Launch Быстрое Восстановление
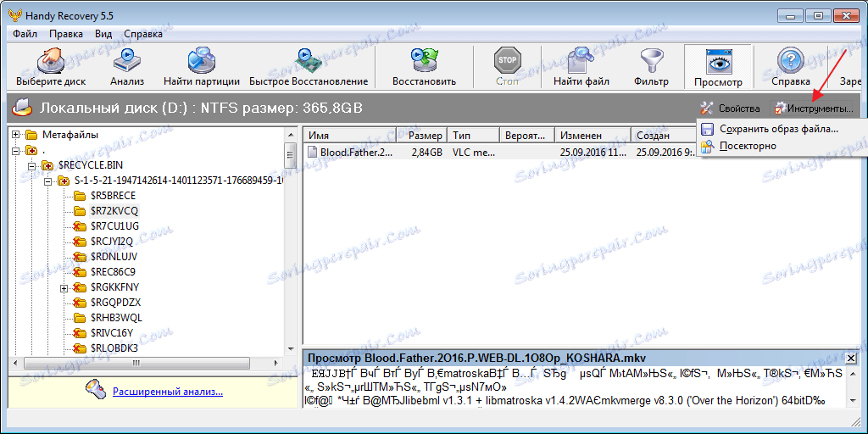Image resolution: width=868 pixels, height=434 pixels. tap(309, 68)
